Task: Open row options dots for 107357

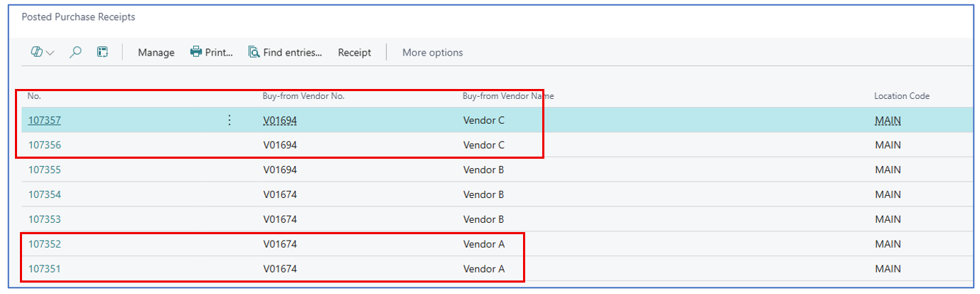Action: [x=229, y=120]
